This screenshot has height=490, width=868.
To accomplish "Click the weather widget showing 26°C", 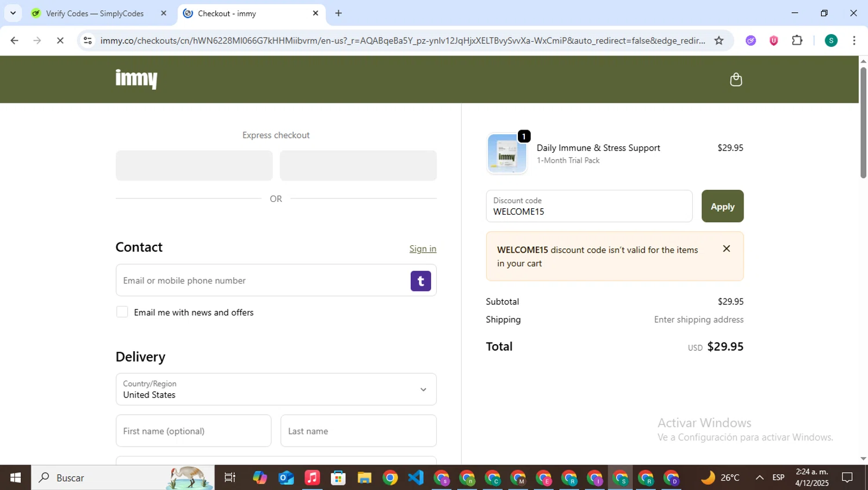I will [720, 478].
